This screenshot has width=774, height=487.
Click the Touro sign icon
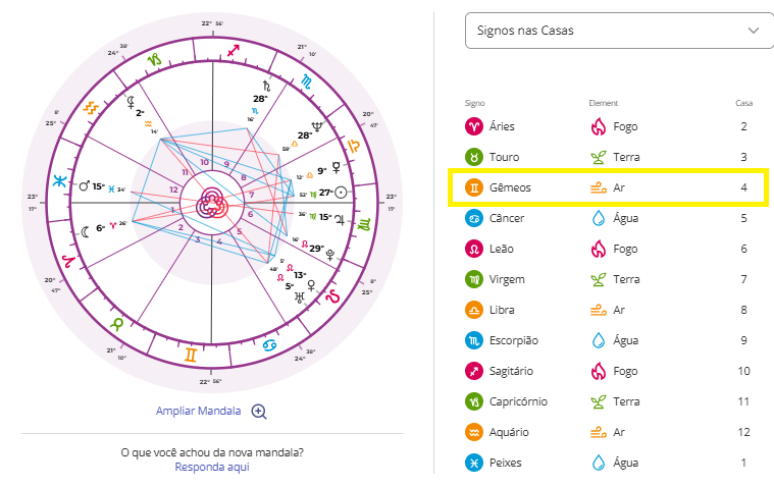click(x=474, y=157)
